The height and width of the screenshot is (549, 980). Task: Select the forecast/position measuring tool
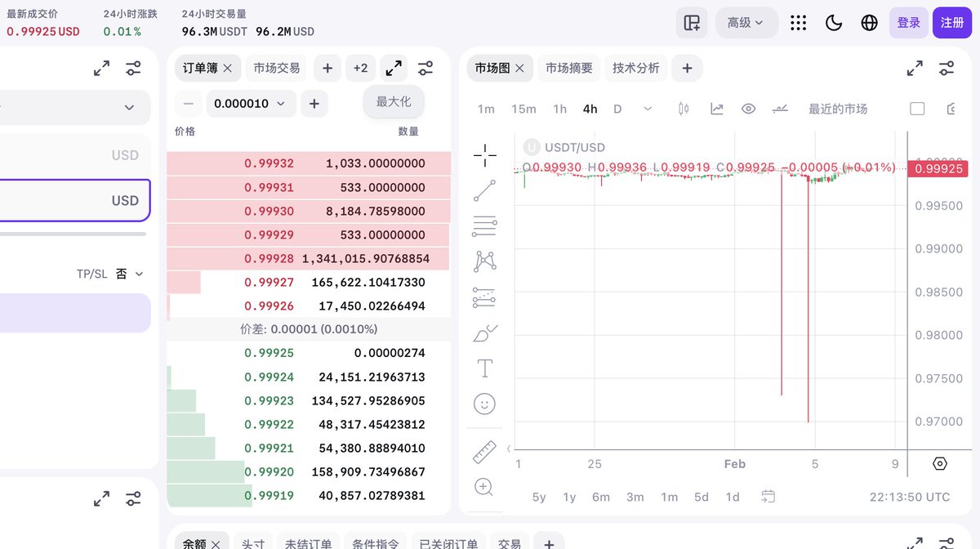(484, 297)
